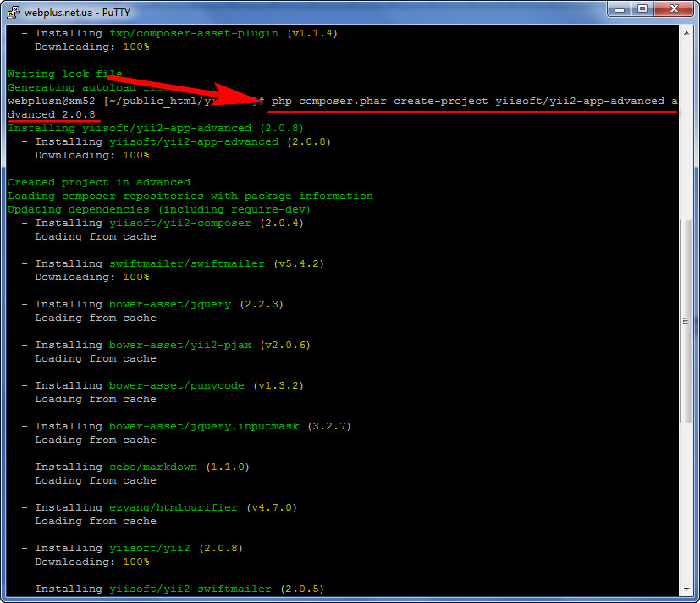700x603 pixels.
Task: Click 'Loading from cache' under cebe/markdown
Action: pyautogui.click(x=96, y=480)
